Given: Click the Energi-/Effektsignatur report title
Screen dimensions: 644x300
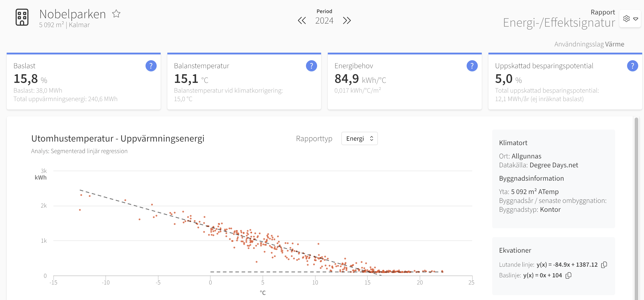Looking at the screenshot, I should (x=559, y=23).
